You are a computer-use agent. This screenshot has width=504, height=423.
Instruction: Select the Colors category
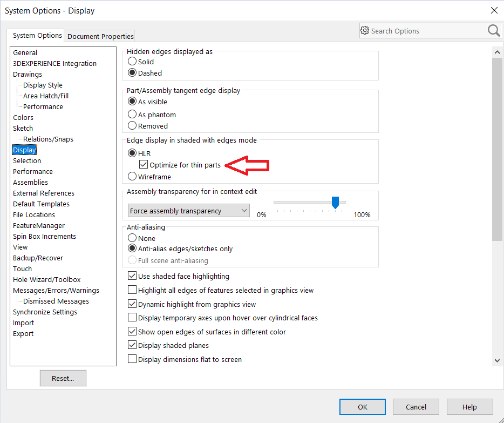[23, 117]
